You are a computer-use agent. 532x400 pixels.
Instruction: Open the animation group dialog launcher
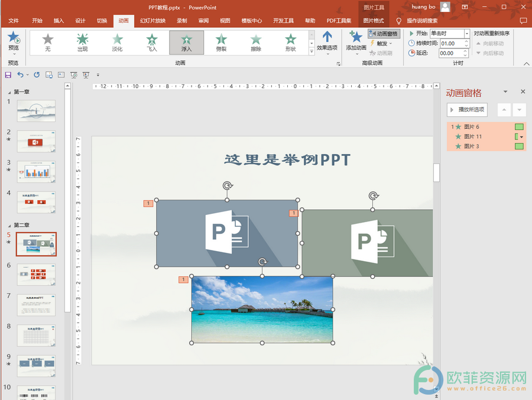pos(338,63)
